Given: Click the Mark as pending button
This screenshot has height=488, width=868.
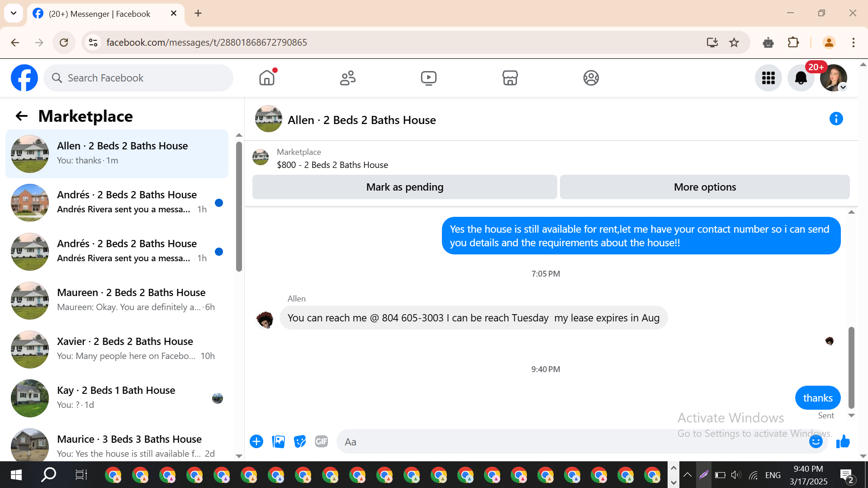Looking at the screenshot, I should [x=405, y=187].
